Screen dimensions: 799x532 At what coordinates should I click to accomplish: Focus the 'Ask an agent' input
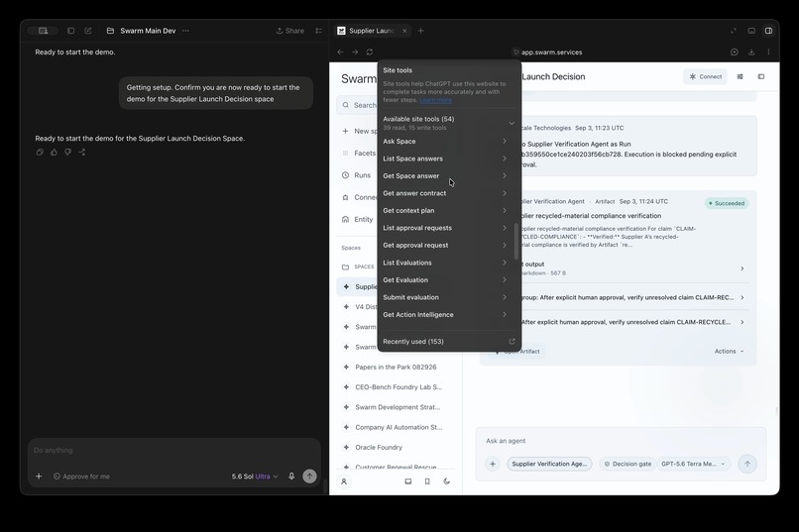pos(621,441)
